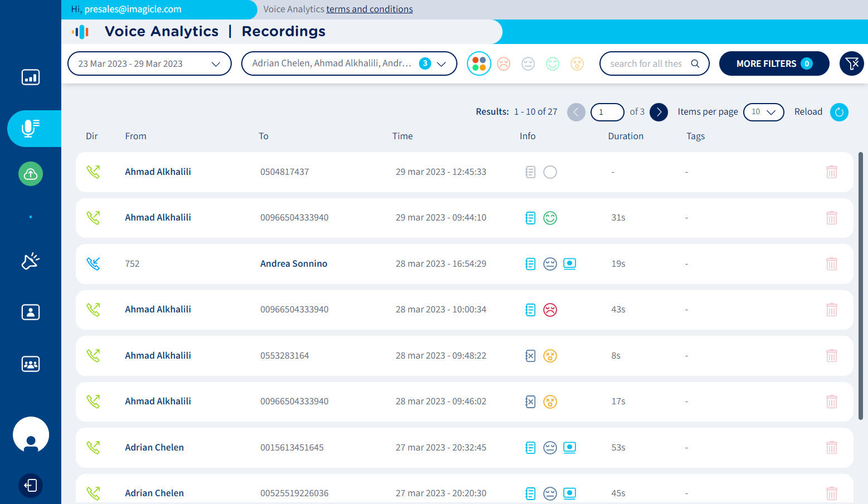Image resolution: width=868 pixels, height=504 pixels.
Task: Select the Recordings microphone tab in sidebar
Action: click(31, 128)
